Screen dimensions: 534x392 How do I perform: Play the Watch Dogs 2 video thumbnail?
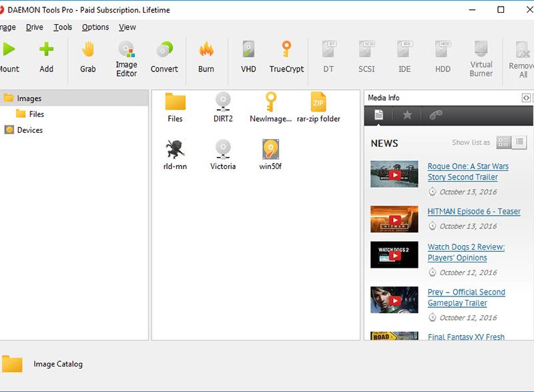click(x=394, y=254)
